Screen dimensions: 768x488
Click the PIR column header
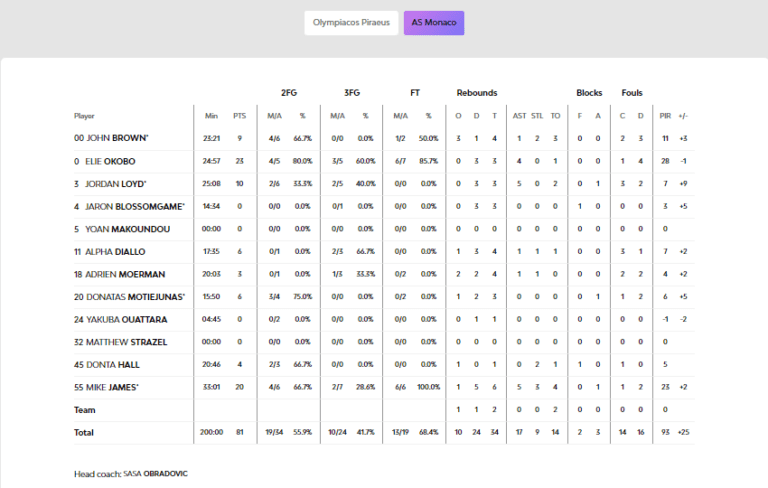[665, 116]
